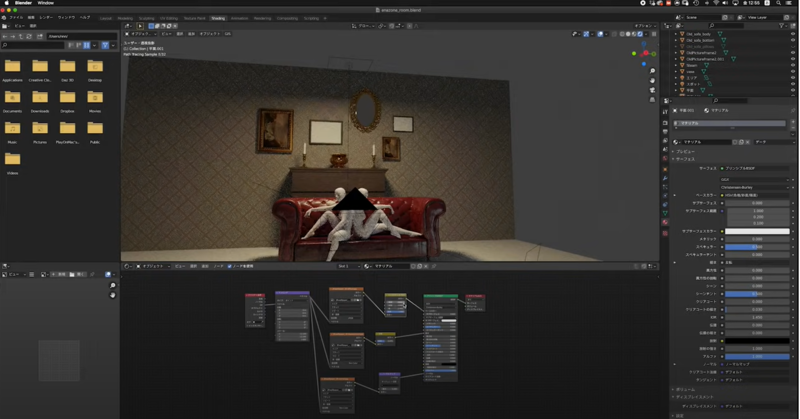The height and width of the screenshot is (419, 800).
Task: Toggle visibility of Old_sofa_bottom object
Action: point(794,40)
